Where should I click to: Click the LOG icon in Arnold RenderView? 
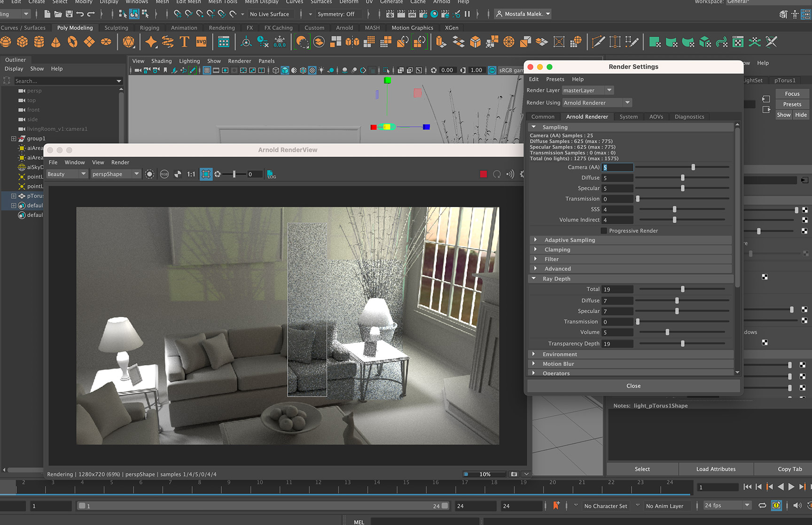pos(271,174)
